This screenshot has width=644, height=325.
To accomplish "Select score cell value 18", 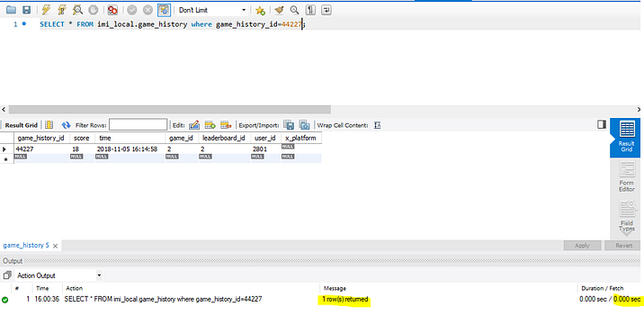I will point(82,149).
